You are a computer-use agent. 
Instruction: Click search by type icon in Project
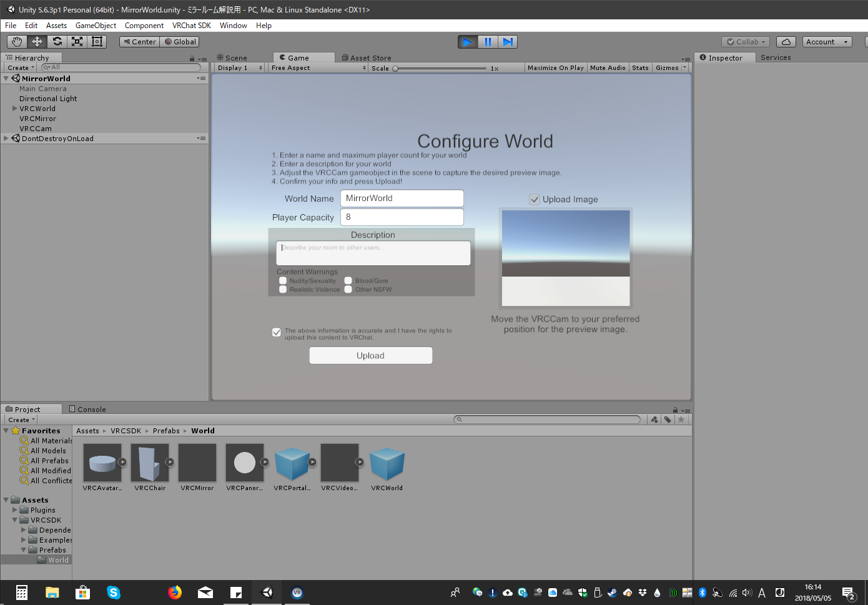point(654,420)
